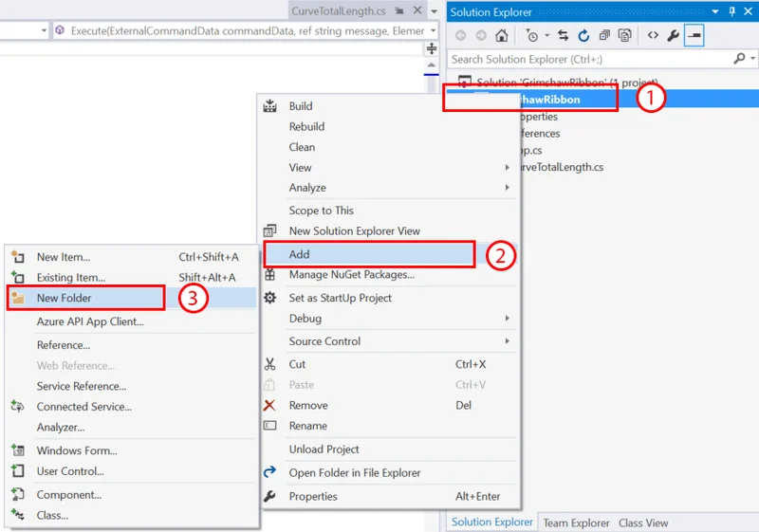Pin the CurveTotalLength.cs tab
Viewport: 759px width, 532px height.
tap(399, 10)
